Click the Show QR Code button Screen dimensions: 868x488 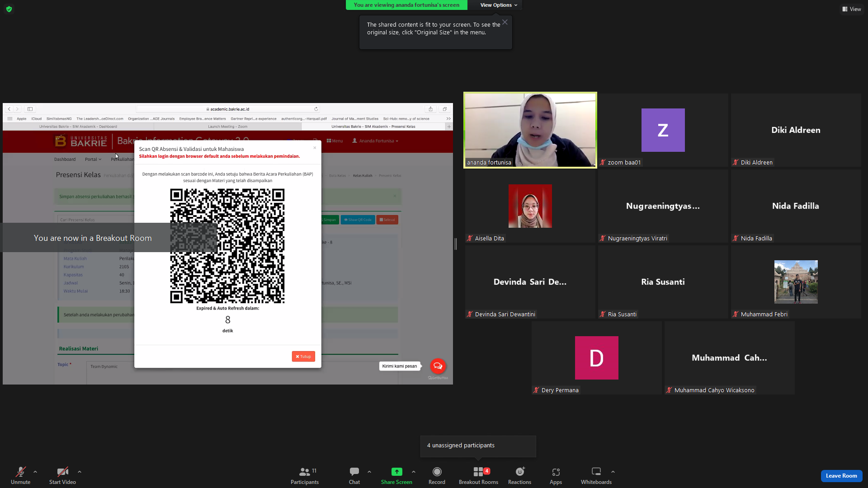tap(358, 220)
